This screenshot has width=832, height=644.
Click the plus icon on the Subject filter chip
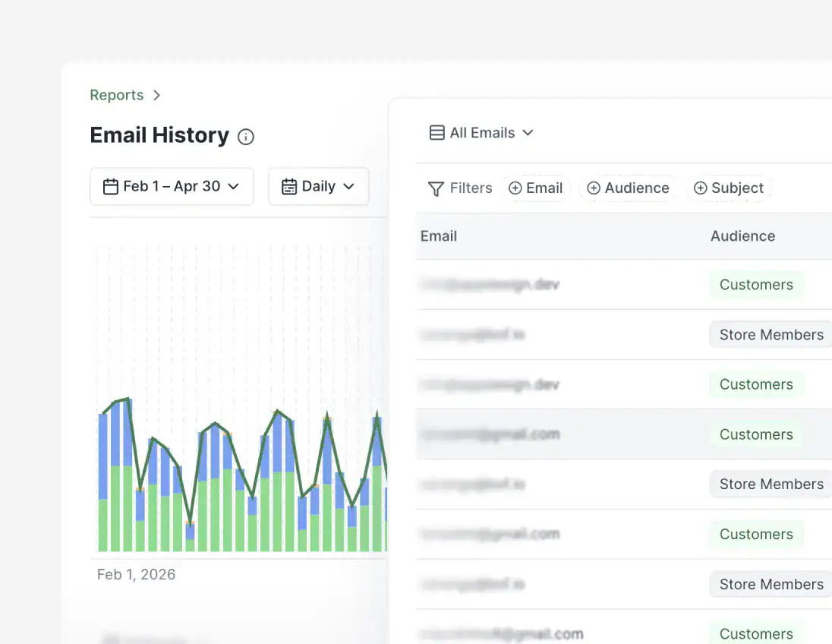[x=700, y=188]
